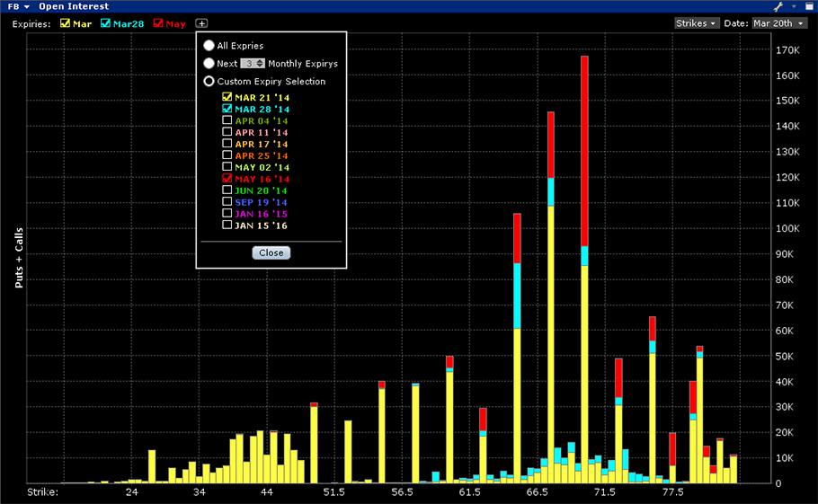Open the wrench configuration icon
The image size is (818, 504).
[778, 7]
